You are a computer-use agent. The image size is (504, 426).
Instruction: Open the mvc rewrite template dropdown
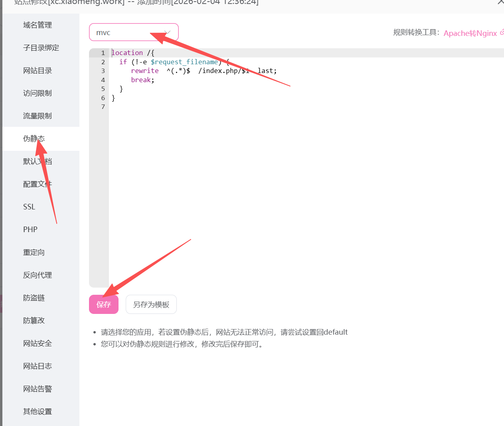[x=133, y=32]
